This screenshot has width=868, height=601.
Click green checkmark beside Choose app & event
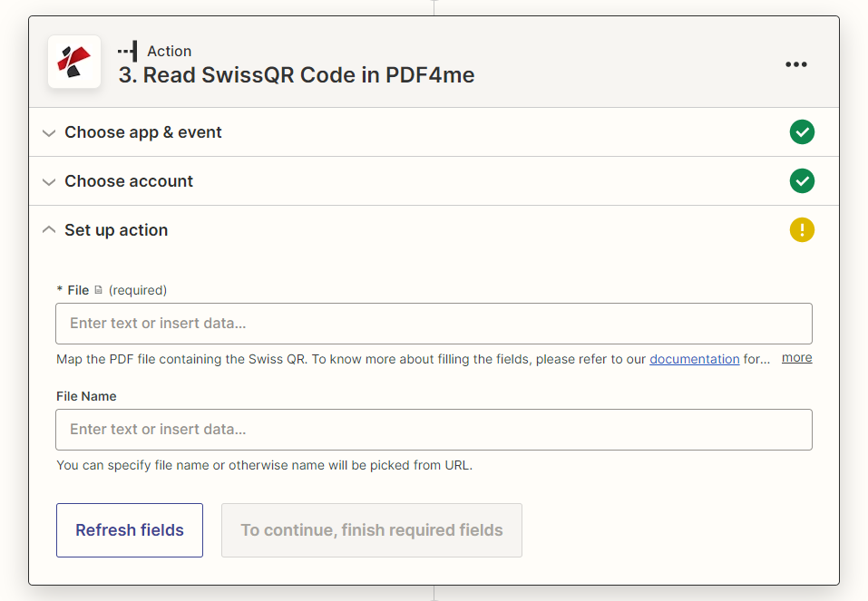[x=802, y=132]
